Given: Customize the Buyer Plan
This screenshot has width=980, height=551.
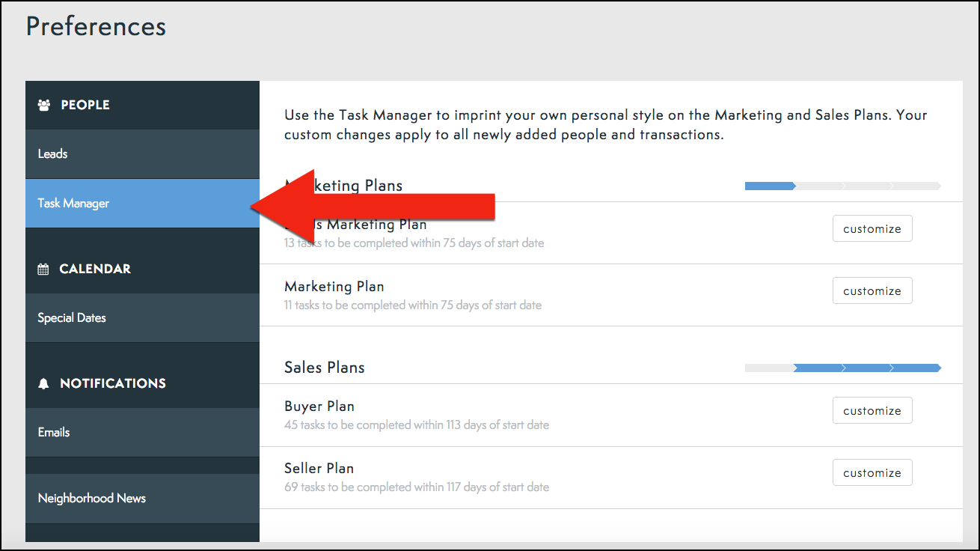Looking at the screenshot, I should click(872, 410).
